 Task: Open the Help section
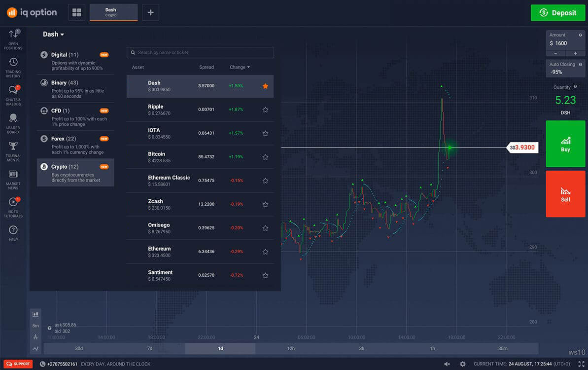pos(13,233)
